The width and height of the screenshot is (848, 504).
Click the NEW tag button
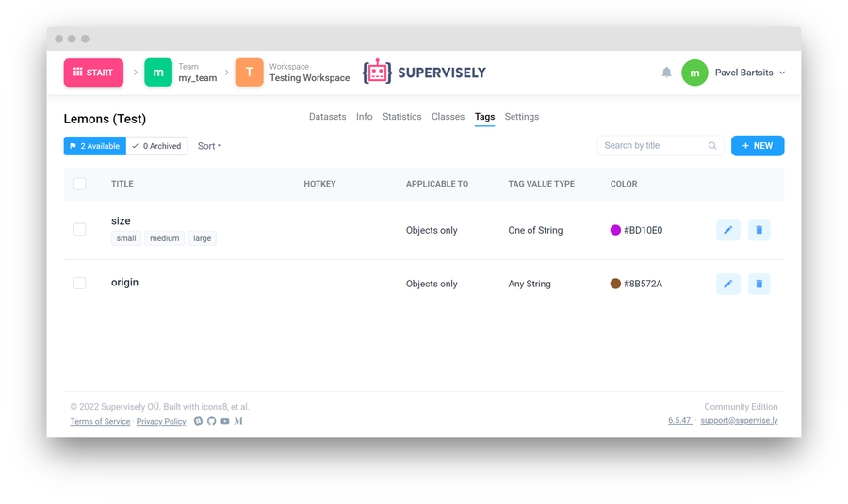tap(757, 146)
